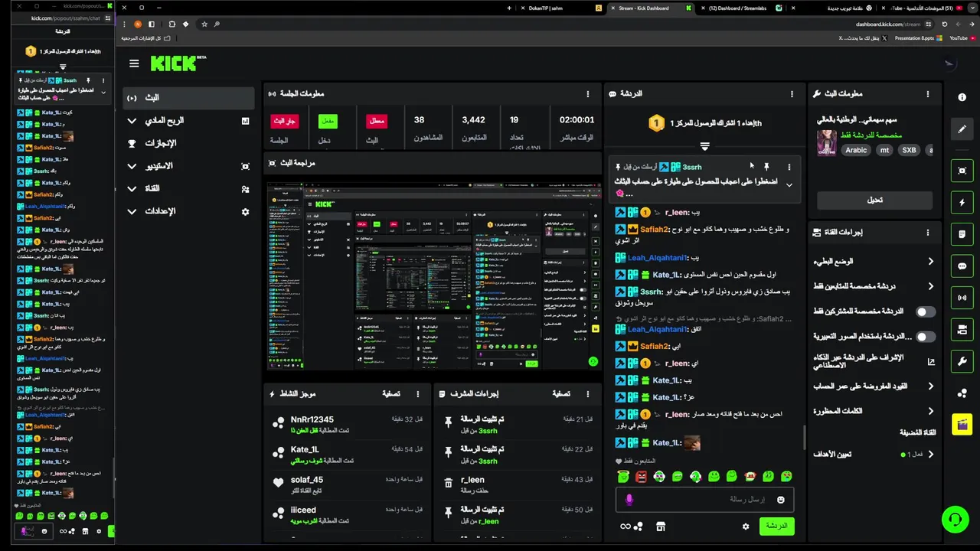Toggle emote-only chat switch

[926, 337]
